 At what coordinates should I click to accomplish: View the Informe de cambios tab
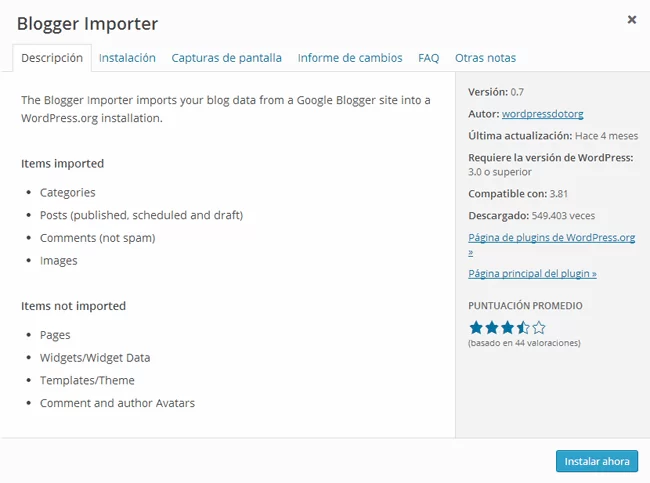350,58
